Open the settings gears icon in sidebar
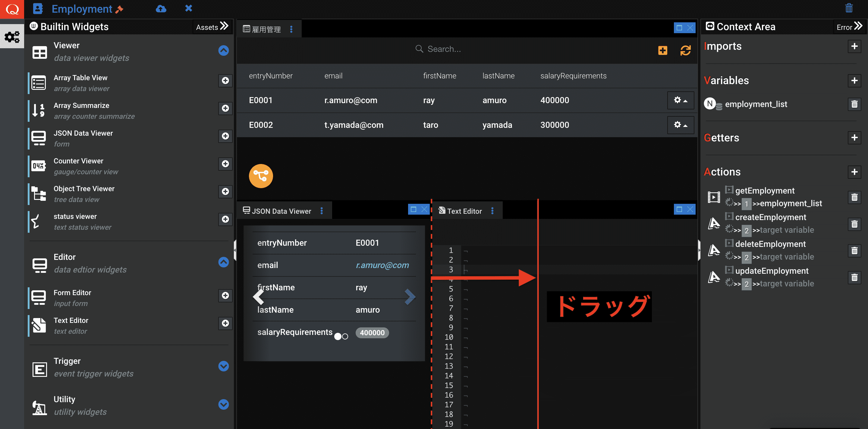The image size is (868, 429). point(12,36)
